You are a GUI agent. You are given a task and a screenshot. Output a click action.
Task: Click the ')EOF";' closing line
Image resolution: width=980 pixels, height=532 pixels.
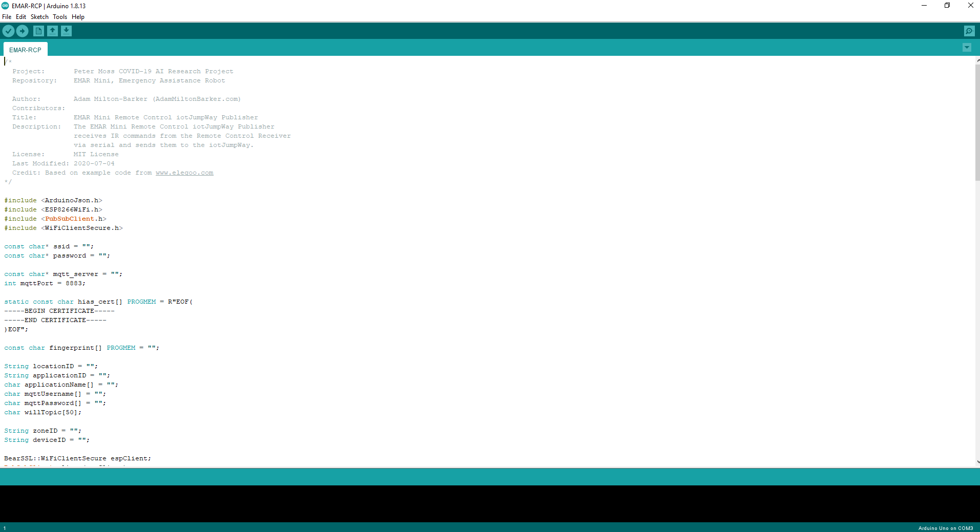coord(16,330)
